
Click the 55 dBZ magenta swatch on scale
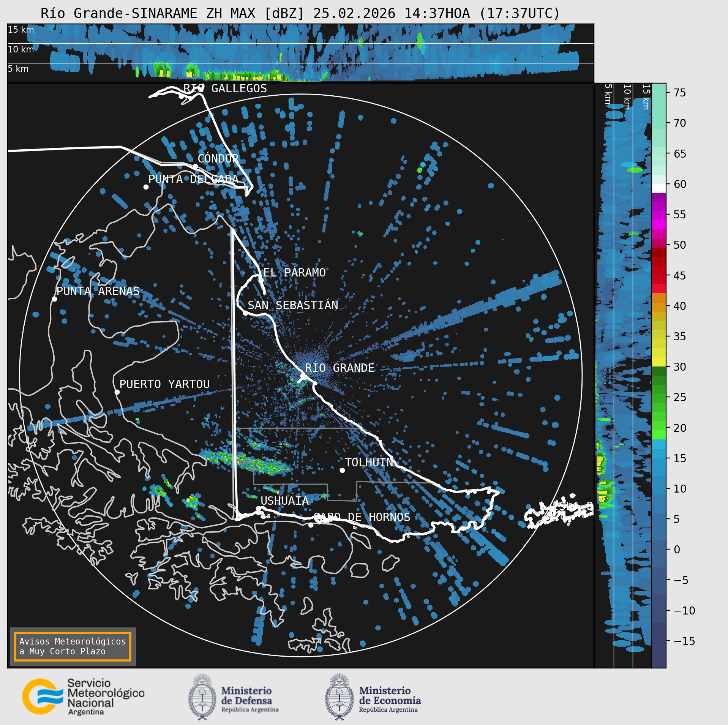pyautogui.click(x=659, y=215)
